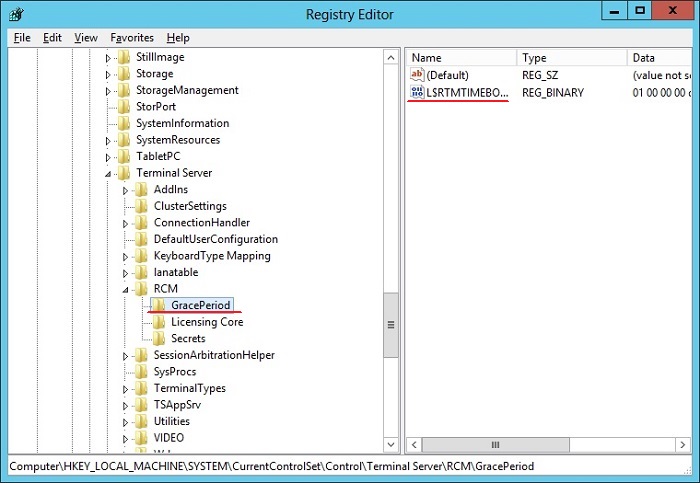Viewport: 700px width, 483px height.
Task: Click the SystemInformation folder icon
Action: [x=124, y=123]
